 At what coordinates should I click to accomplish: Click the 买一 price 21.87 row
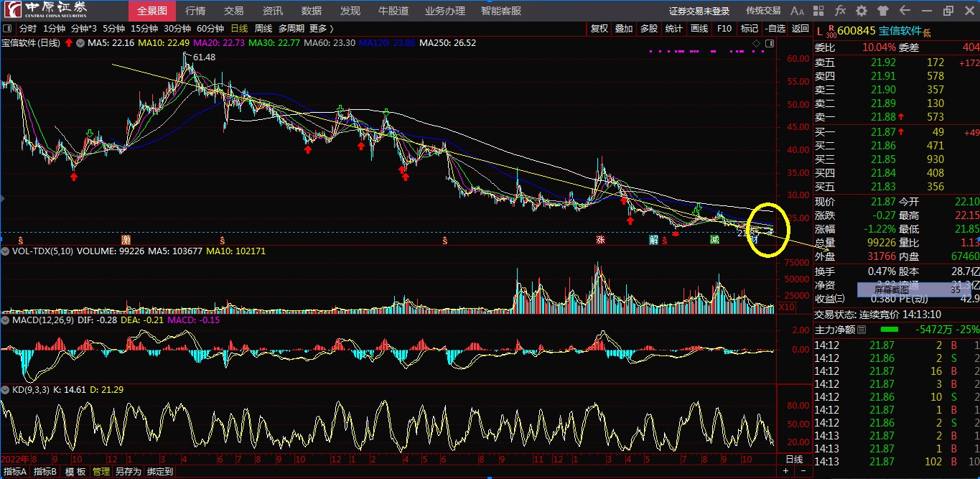(897, 132)
